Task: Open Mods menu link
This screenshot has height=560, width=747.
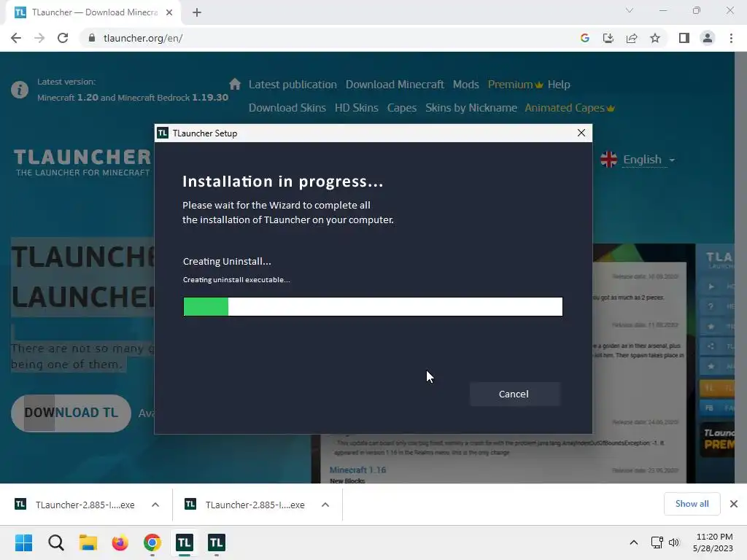Action: 465,85
